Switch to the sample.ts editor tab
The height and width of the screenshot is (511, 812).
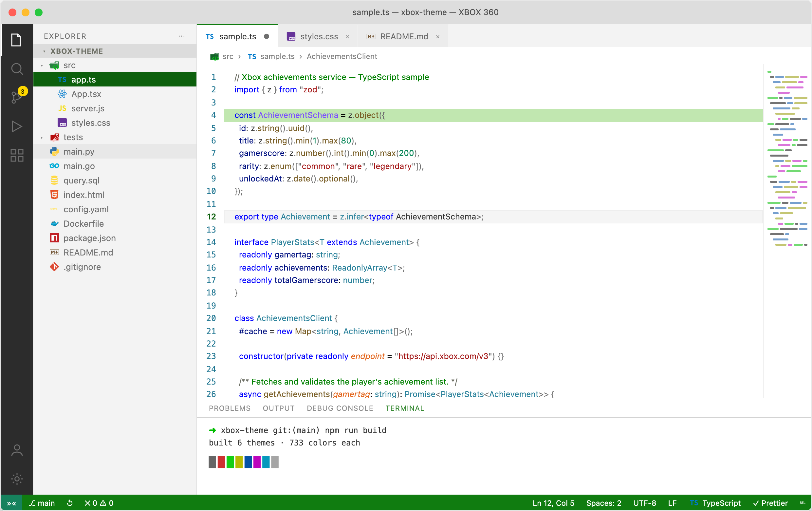pos(237,36)
